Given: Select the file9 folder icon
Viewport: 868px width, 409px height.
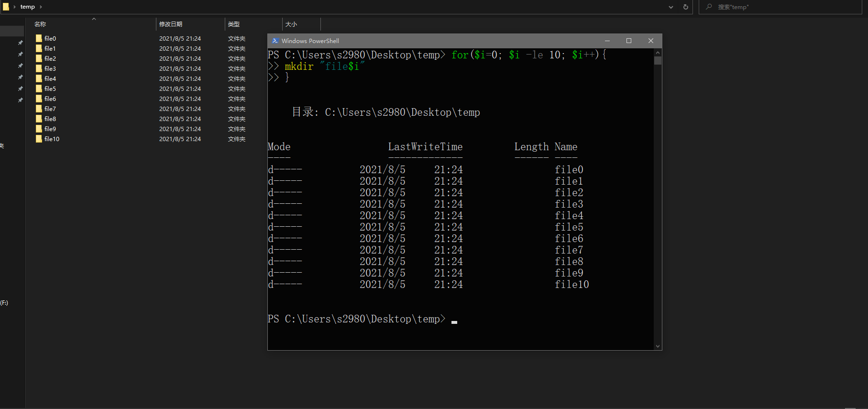Looking at the screenshot, I should pos(39,129).
